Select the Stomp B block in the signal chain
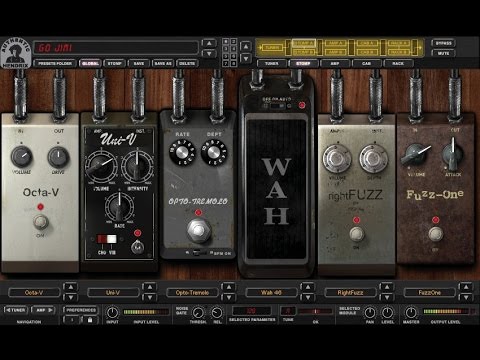 click(303, 52)
